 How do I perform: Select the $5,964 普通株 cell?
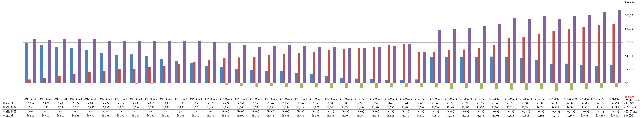pos(31,103)
